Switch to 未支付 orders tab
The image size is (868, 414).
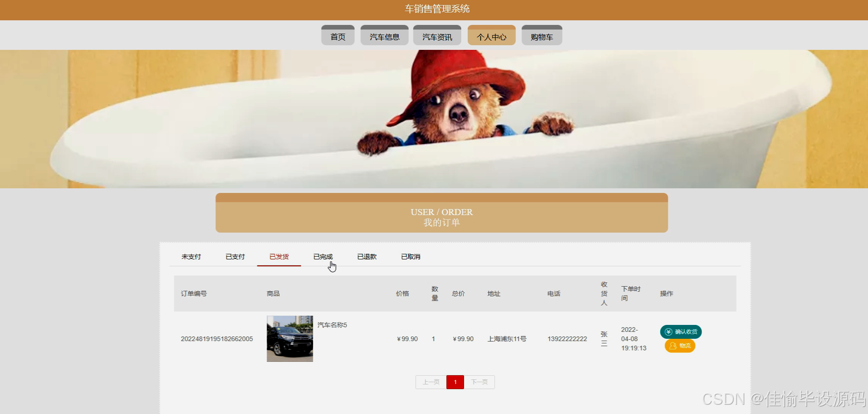point(191,257)
